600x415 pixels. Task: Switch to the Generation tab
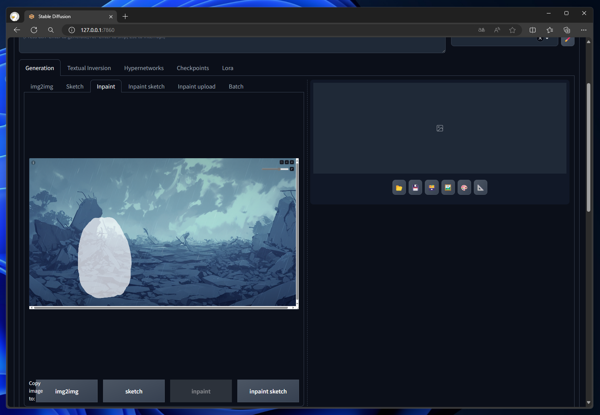[x=40, y=68]
